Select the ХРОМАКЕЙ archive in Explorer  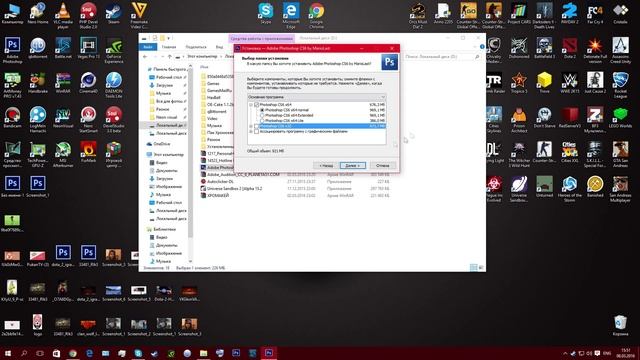pyautogui.click(x=215, y=196)
